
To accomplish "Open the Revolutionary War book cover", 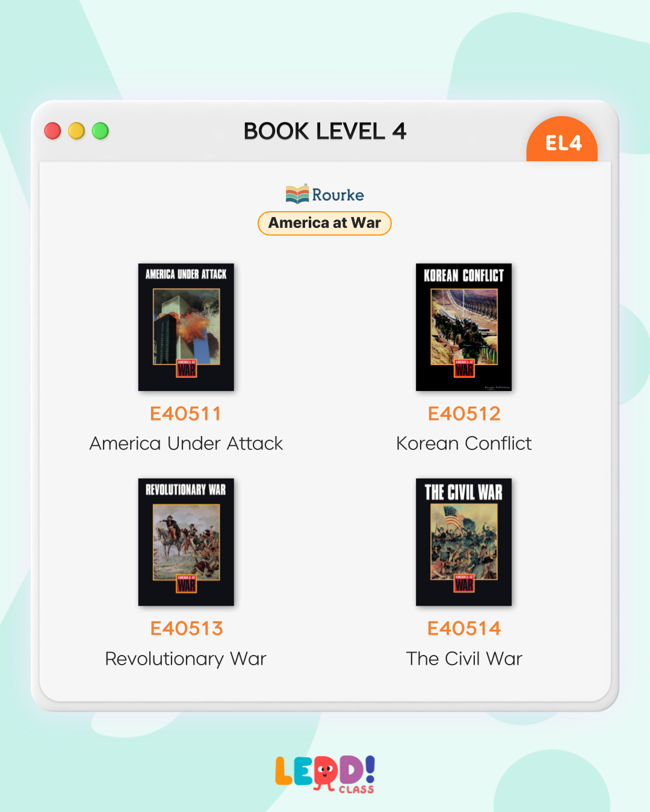I will 186,542.
